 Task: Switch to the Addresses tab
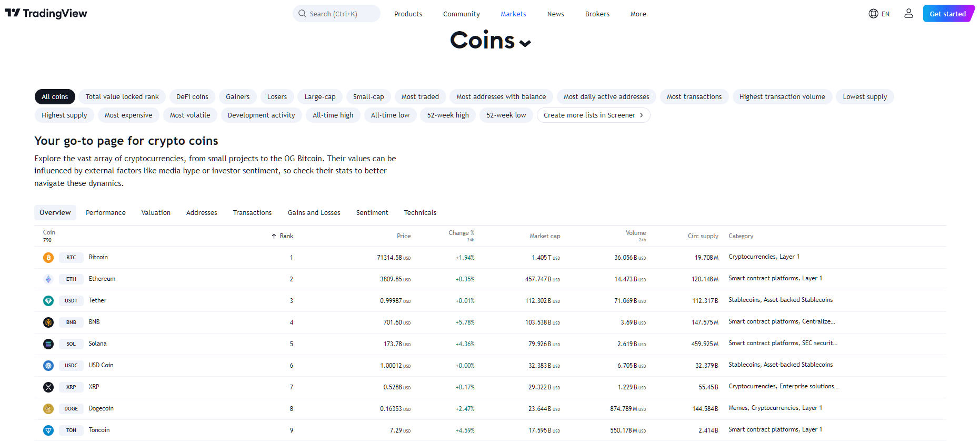point(202,213)
